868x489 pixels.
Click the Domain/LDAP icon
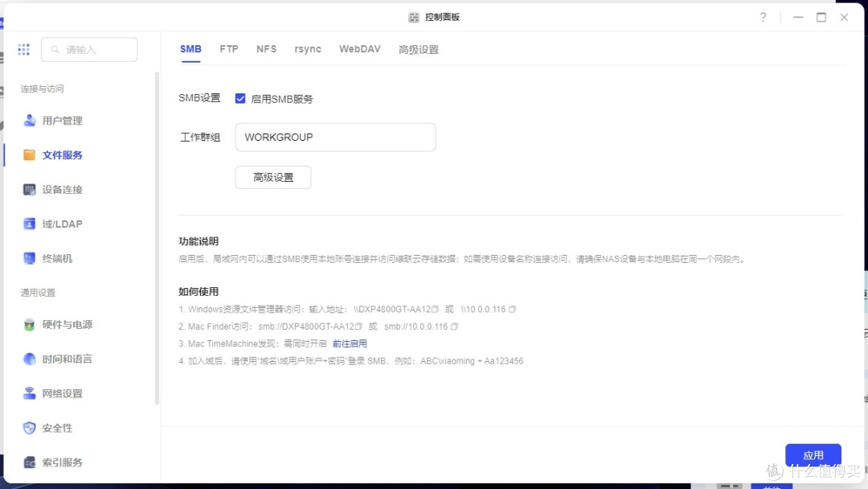[x=30, y=224]
